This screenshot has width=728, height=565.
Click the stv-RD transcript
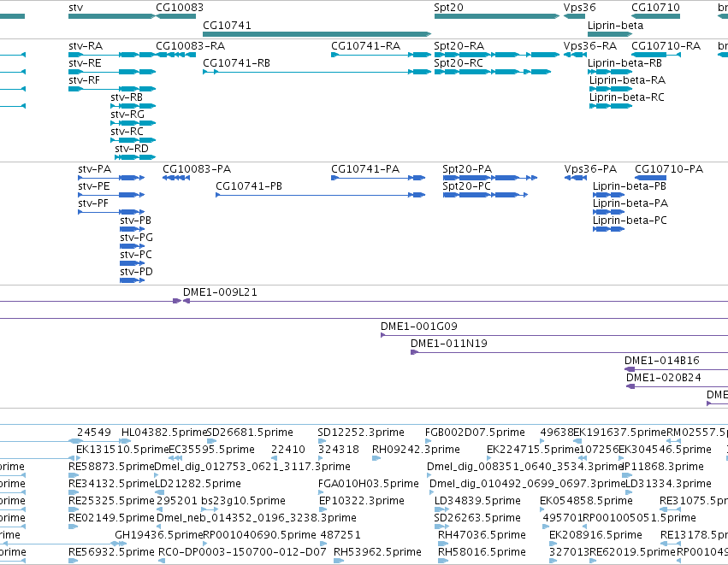[x=135, y=158]
